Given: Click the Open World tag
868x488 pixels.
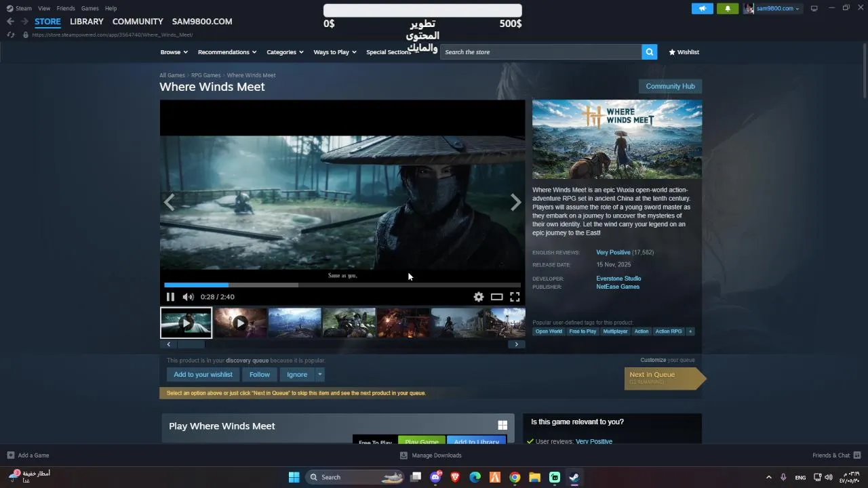Looking at the screenshot, I should (x=549, y=331).
